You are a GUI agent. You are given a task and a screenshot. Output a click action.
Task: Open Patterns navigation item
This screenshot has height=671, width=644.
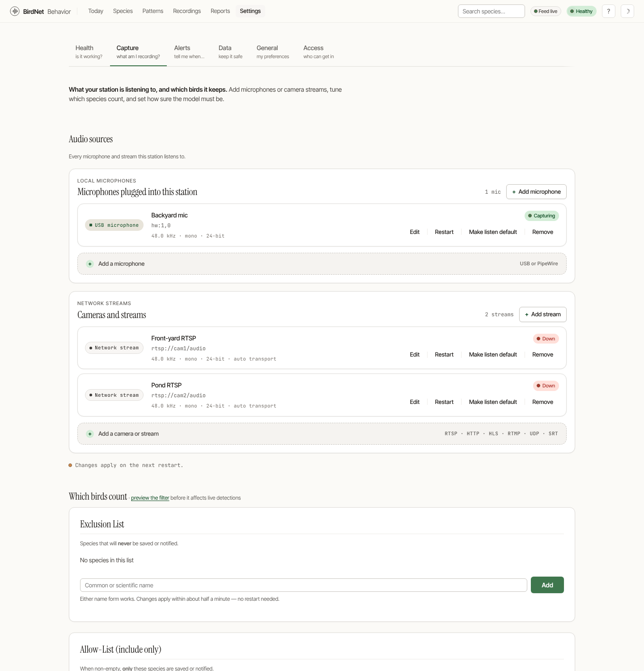point(153,11)
